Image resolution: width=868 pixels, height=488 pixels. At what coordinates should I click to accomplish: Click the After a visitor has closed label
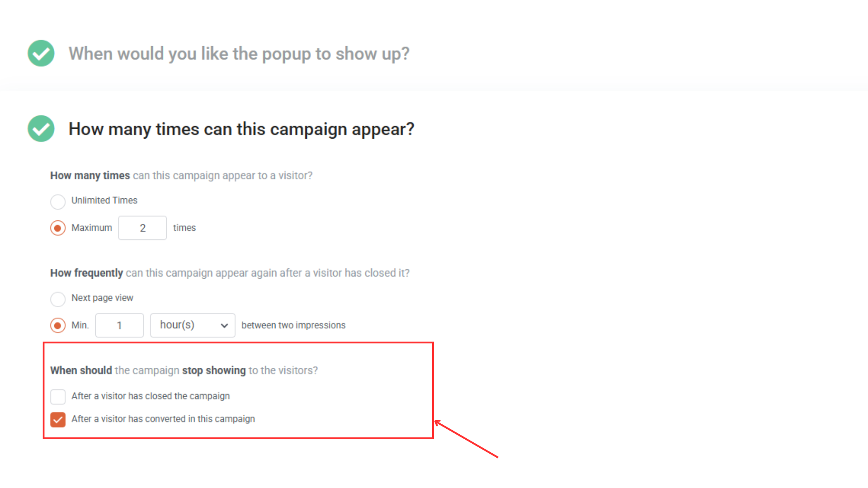151,396
